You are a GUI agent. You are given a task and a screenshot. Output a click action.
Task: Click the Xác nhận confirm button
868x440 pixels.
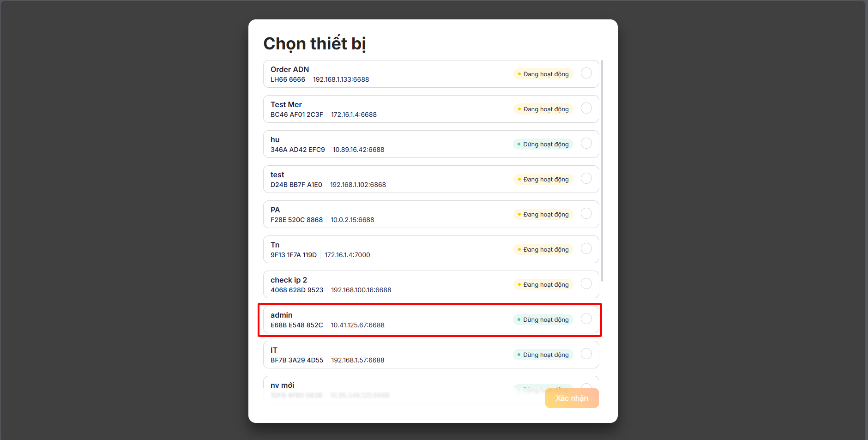coord(572,398)
